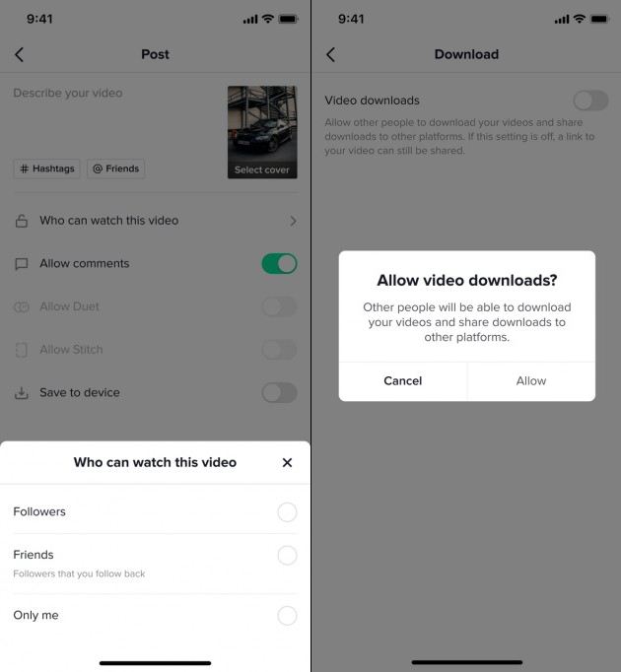The width and height of the screenshot is (621, 672).
Task: Tap the Allow Duet icon
Action: tap(22, 306)
